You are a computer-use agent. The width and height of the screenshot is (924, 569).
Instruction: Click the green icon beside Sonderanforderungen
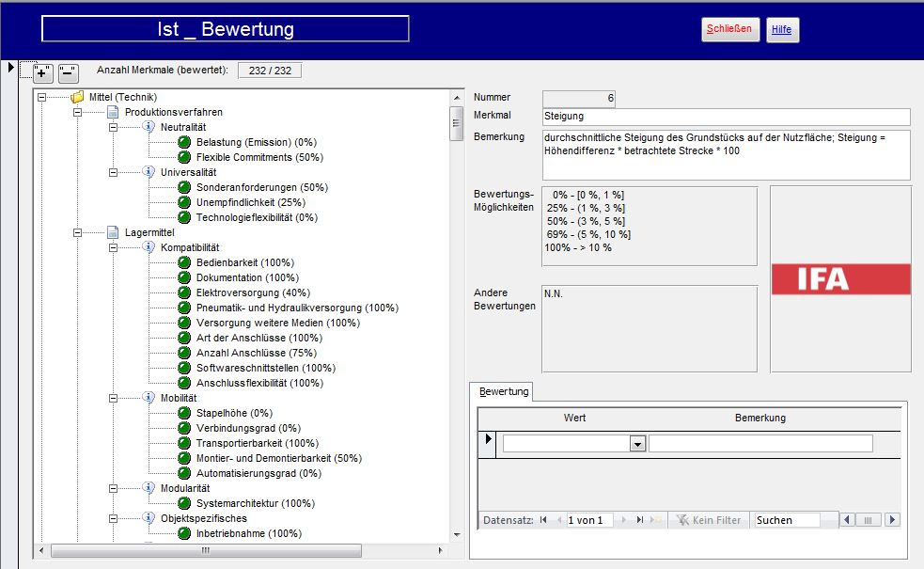click(184, 187)
